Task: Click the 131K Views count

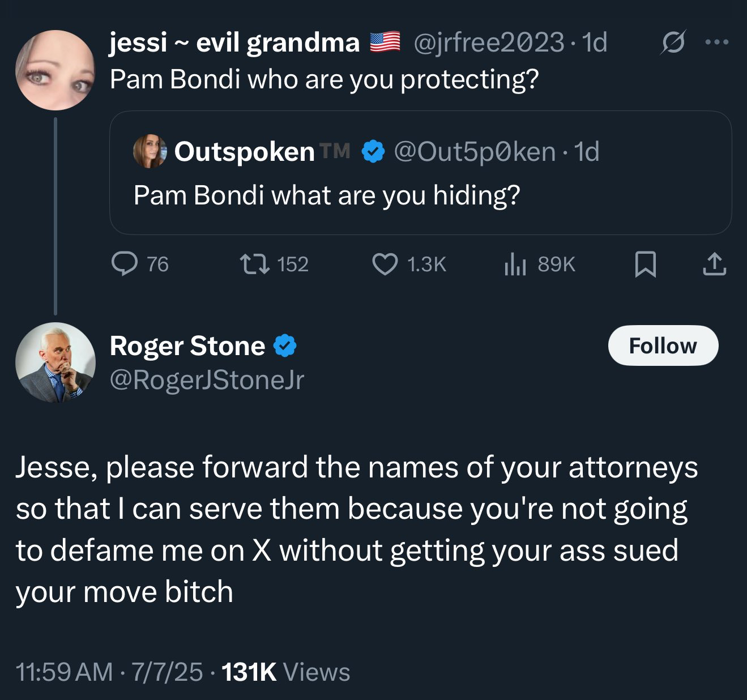Action: (x=285, y=672)
